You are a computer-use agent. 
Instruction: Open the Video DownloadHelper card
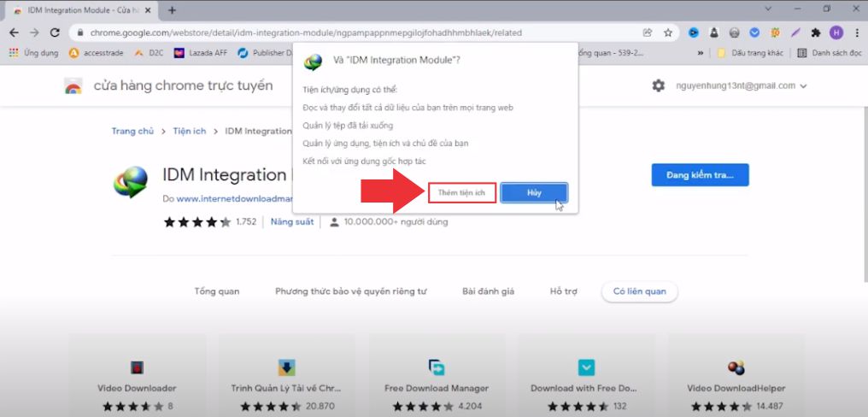pyautogui.click(x=736, y=375)
